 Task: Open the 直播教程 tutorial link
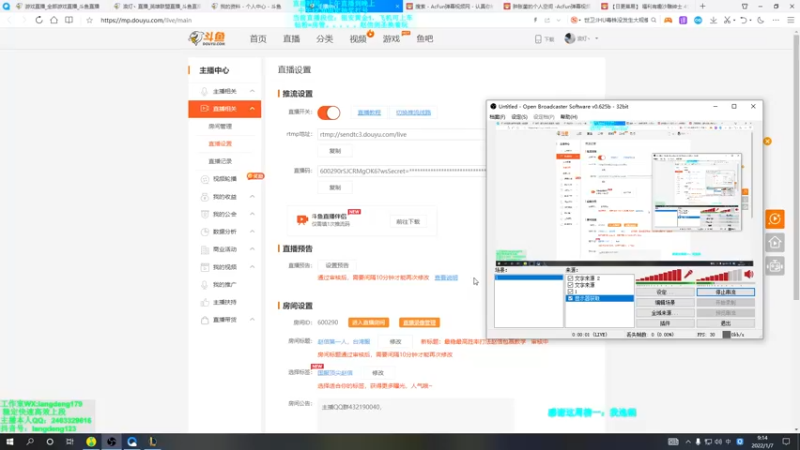tap(369, 113)
